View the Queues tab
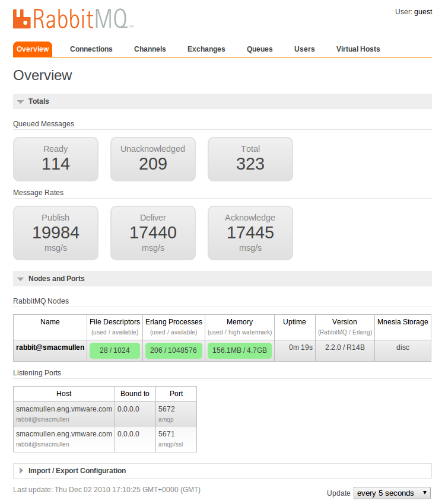Screen dimensions: 445x504 pyautogui.click(x=259, y=49)
